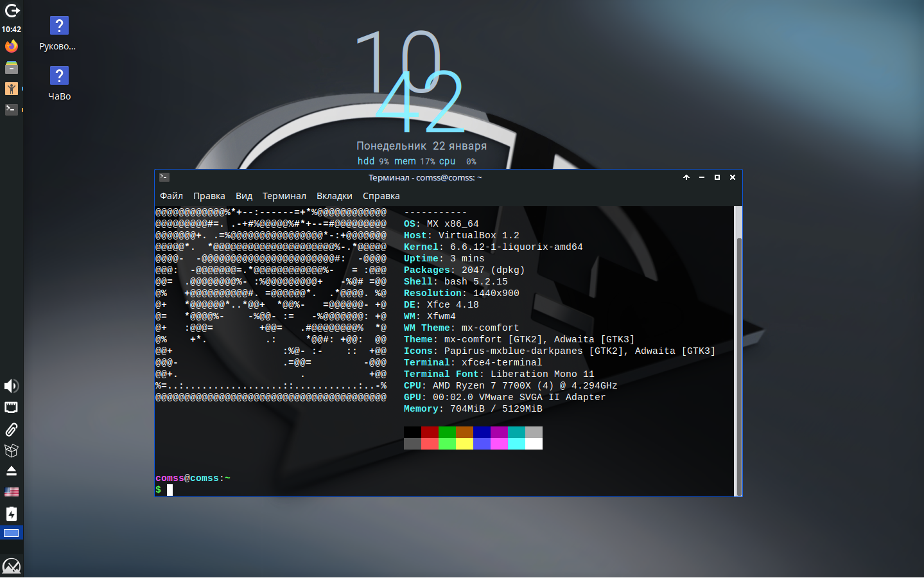Click the "Kernel: 6.6.12-1-liquorix-amd64" line
The image size is (924, 578).
(493, 247)
